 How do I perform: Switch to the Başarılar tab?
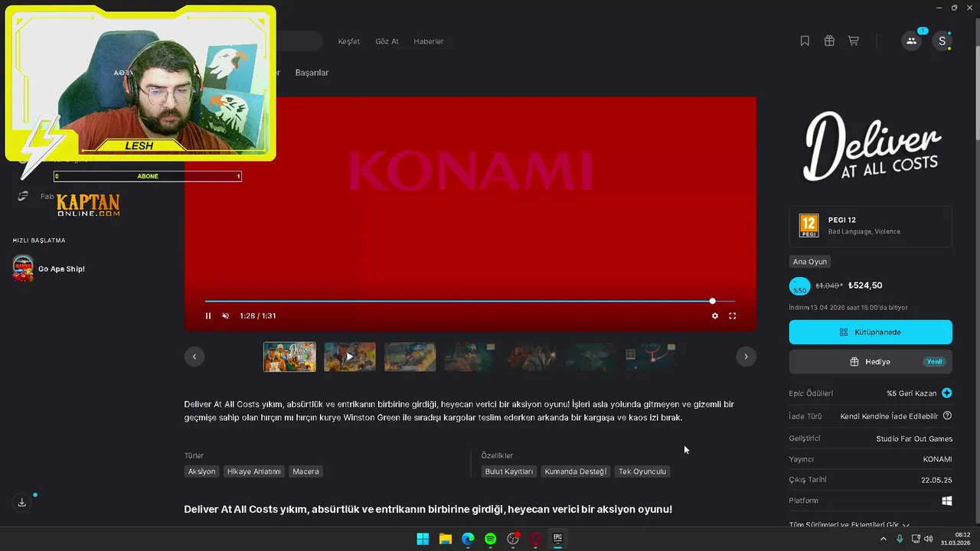tap(312, 73)
